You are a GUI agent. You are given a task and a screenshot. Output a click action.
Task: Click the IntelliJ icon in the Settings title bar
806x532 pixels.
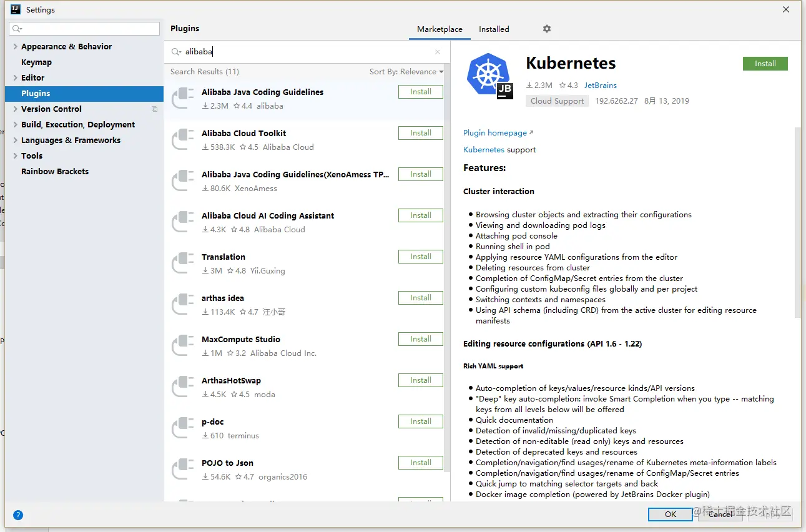[x=15, y=9]
